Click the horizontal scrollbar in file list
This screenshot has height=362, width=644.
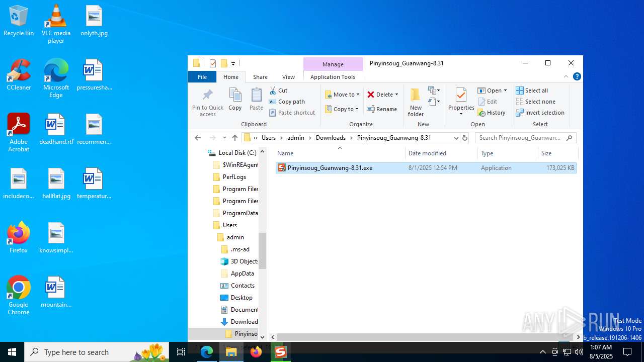(x=425, y=337)
